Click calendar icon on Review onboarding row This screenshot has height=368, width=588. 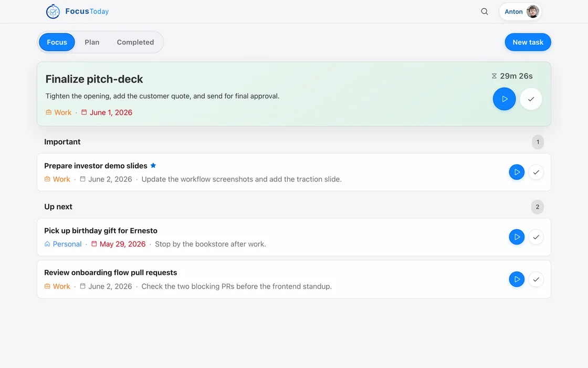coord(82,286)
